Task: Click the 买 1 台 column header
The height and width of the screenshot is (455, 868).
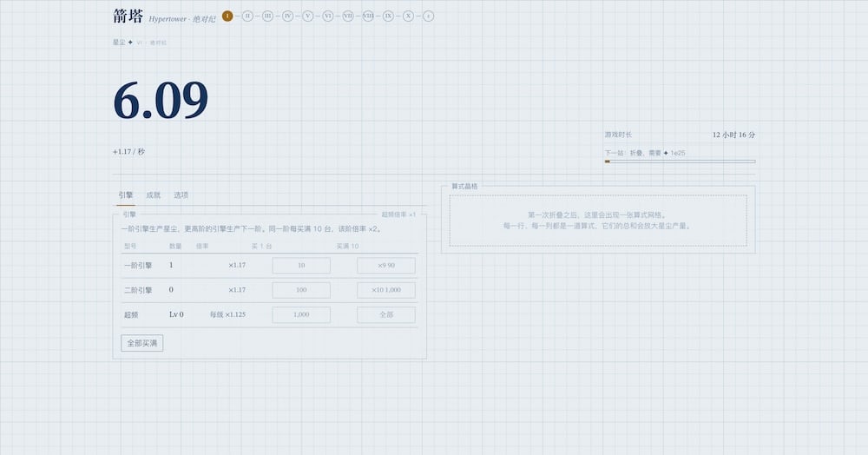Action: (261, 247)
